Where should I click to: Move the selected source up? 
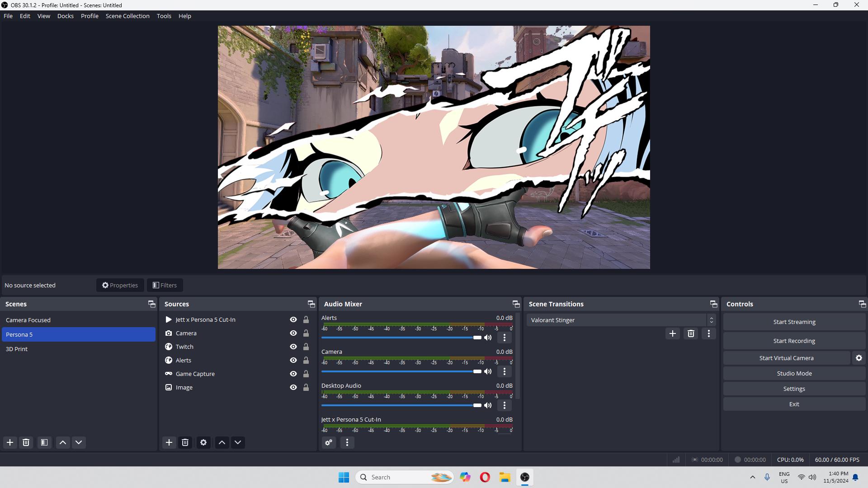pos(222,442)
